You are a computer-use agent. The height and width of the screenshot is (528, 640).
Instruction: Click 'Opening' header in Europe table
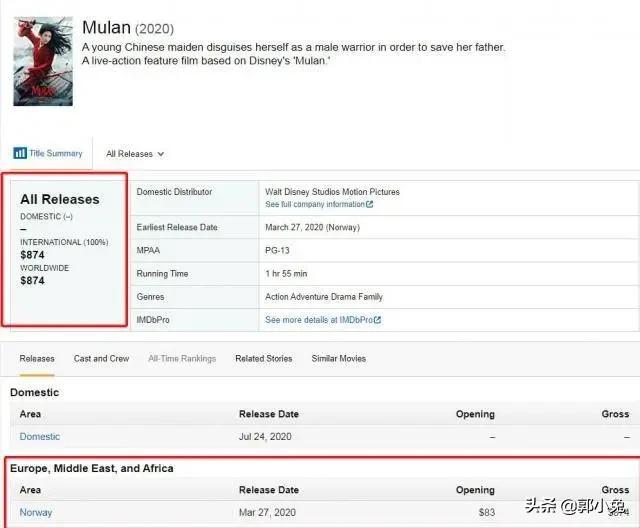coord(475,490)
